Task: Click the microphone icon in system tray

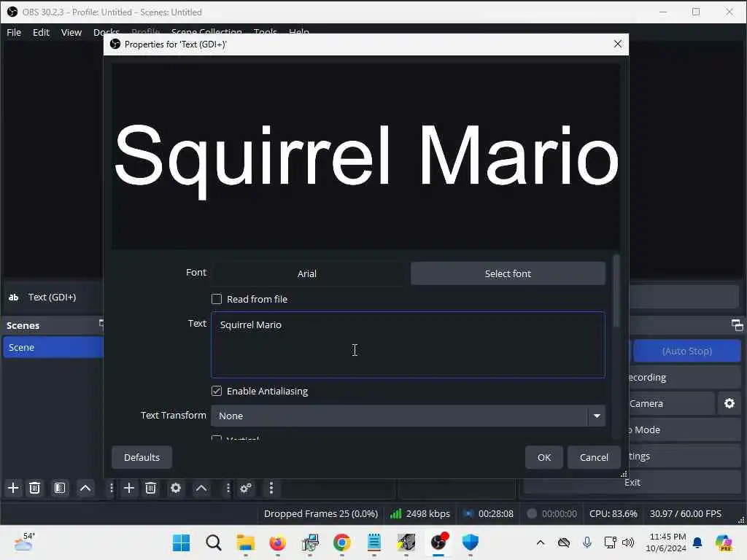Action: [x=587, y=542]
